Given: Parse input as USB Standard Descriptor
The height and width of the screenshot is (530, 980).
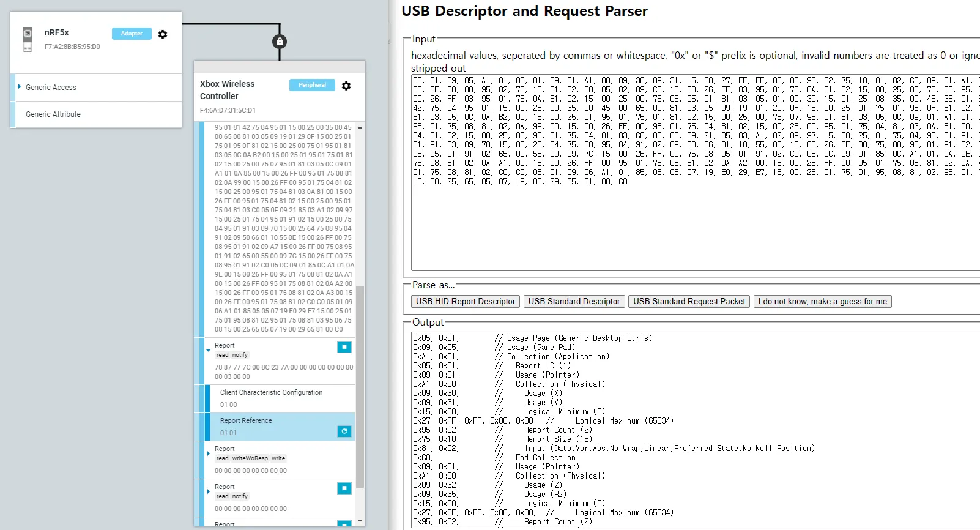Looking at the screenshot, I should [574, 301].
